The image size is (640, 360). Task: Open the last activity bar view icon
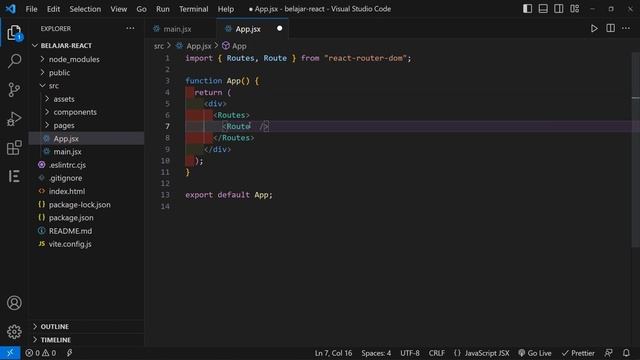[14, 176]
